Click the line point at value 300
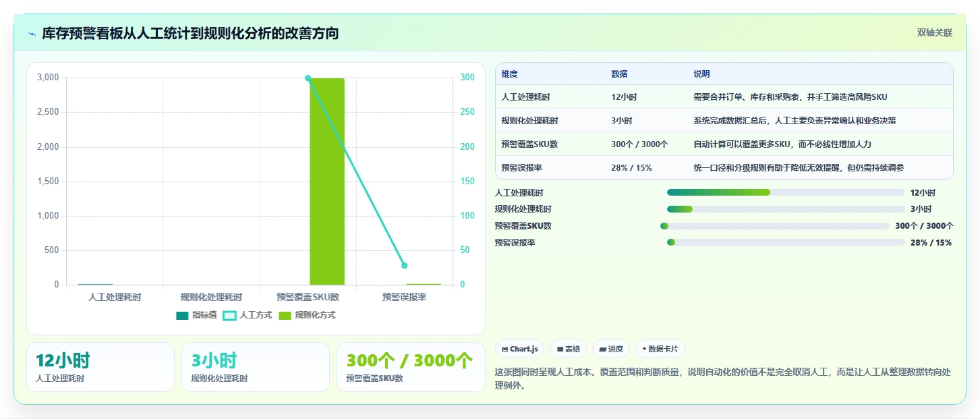Viewport: 980px width, 419px height. coord(308,78)
